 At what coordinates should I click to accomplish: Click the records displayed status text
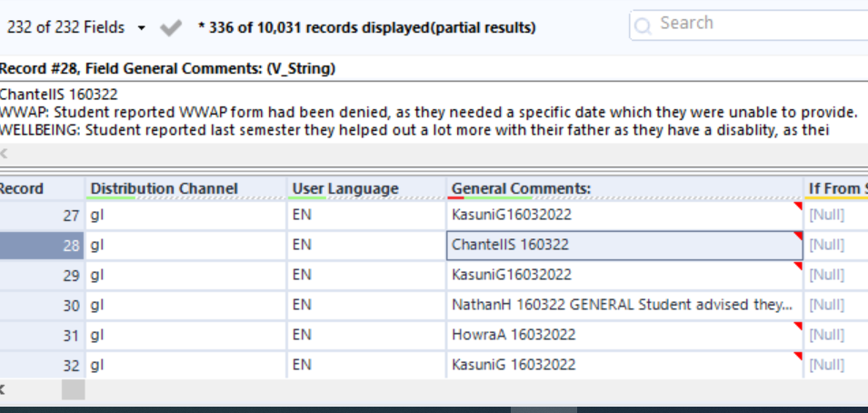pyautogui.click(x=366, y=28)
